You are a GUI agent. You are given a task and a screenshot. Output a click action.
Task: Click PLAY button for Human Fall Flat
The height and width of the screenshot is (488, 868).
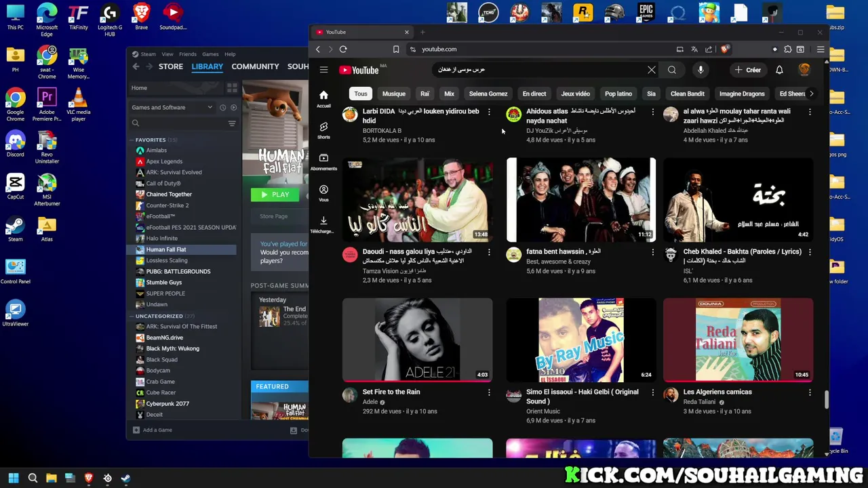coord(275,195)
